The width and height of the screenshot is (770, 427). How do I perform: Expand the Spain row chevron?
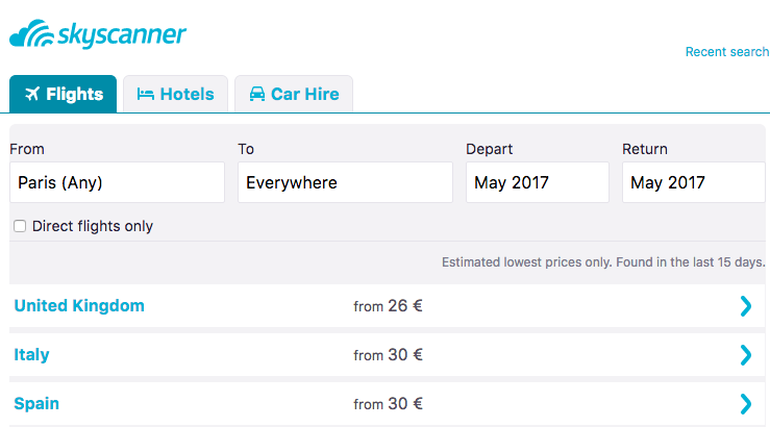tap(745, 404)
